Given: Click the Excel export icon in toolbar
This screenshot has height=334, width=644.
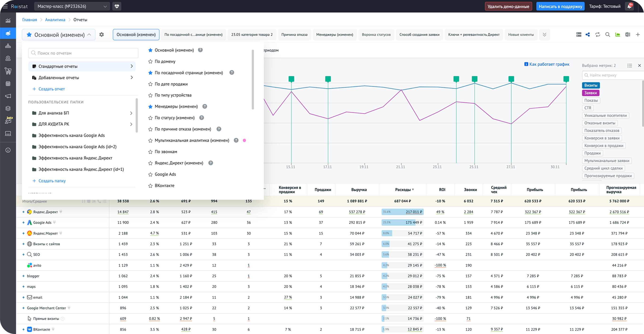Looking at the screenshot, I should pos(628,34).
